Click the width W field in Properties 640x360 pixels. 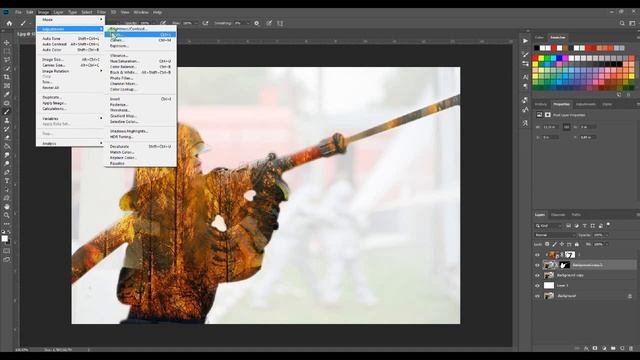pos(550,127)
